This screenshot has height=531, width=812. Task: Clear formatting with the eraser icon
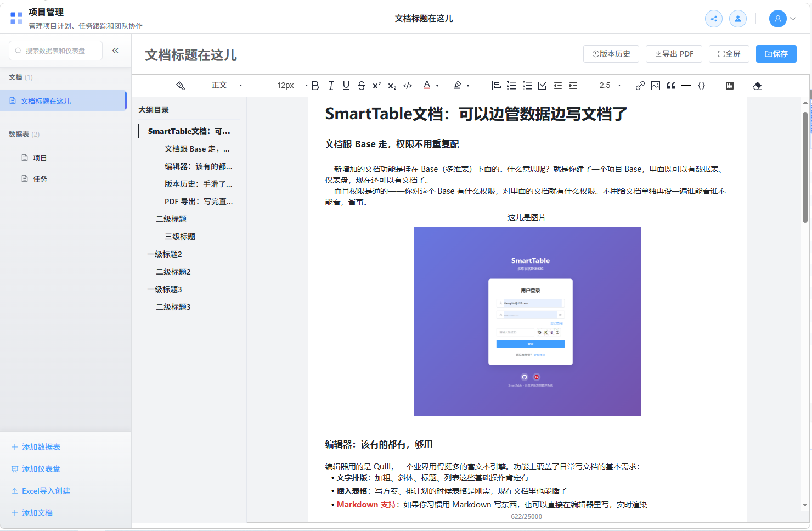coord(757,86)
